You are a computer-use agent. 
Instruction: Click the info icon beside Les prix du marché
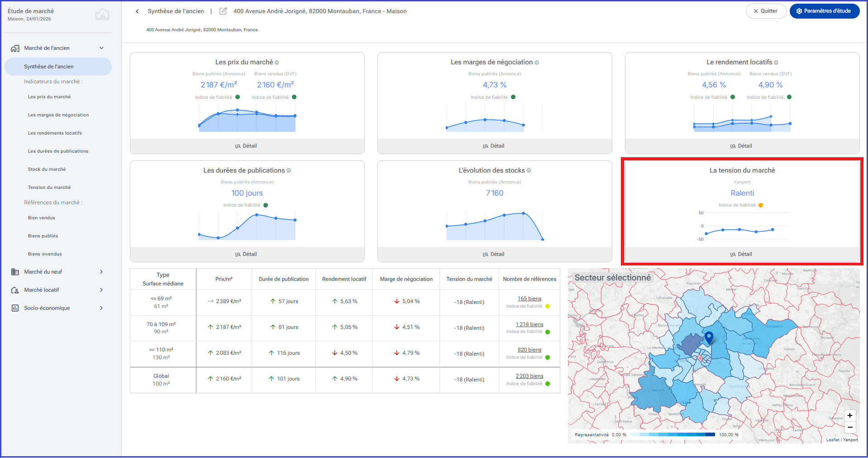point(277,63)
